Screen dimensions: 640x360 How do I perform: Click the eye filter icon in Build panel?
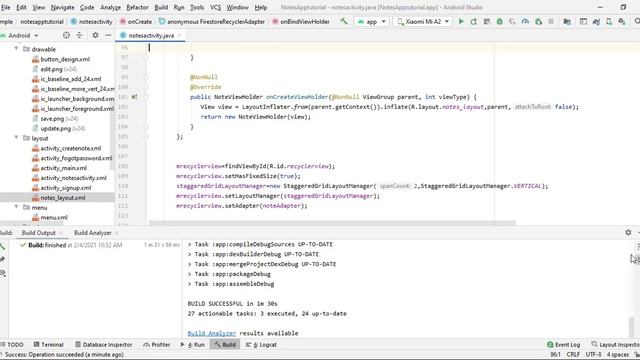click(x=2, y=273)
